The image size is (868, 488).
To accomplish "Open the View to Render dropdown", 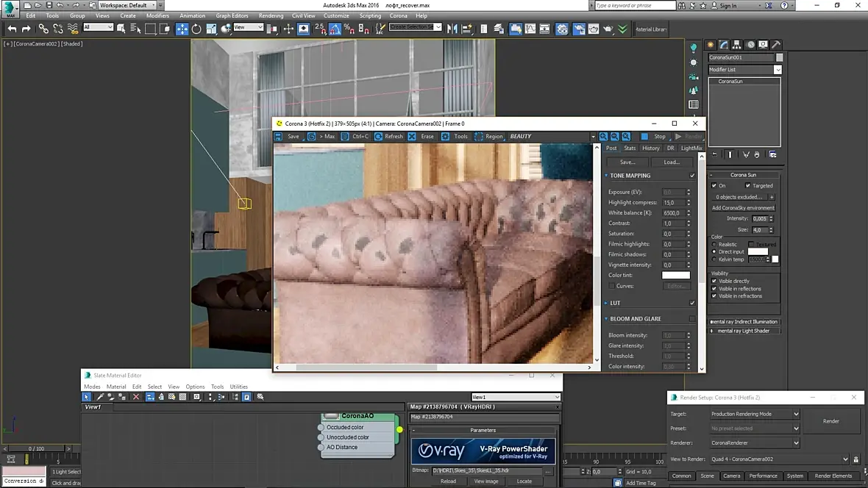I will [779, 459].
